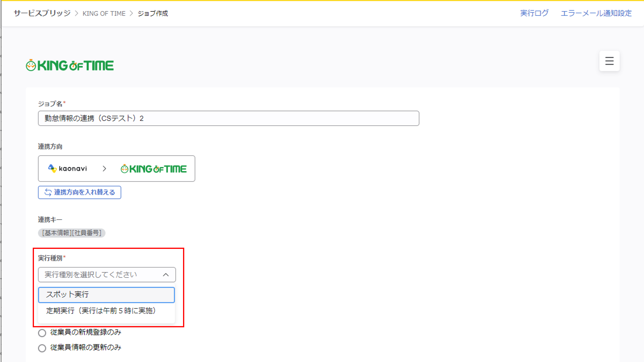644x362 pixels.
Task: Click the ジョブ名 label
Action: [x=50, y=104]
